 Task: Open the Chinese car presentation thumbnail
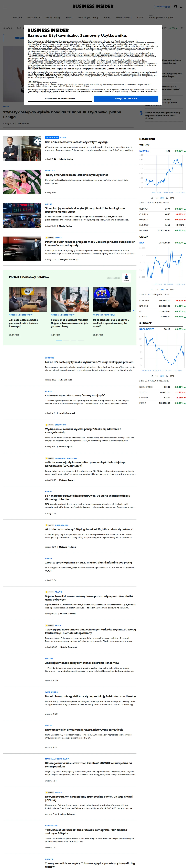22,249
